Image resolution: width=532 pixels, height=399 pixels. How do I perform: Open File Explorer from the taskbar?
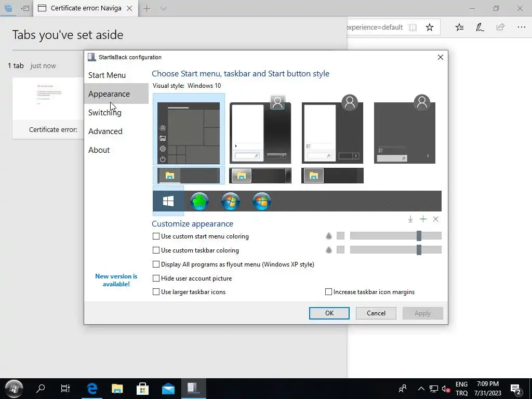117,389
